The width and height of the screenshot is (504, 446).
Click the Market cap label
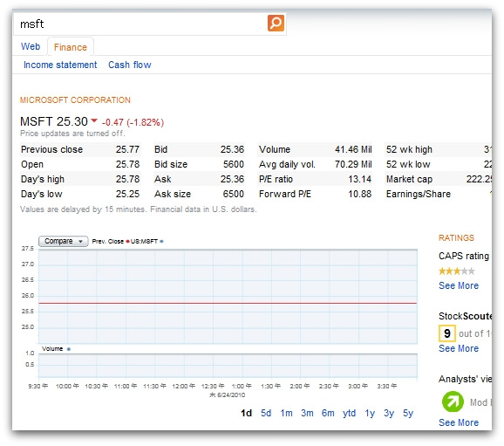click(409, 179)
